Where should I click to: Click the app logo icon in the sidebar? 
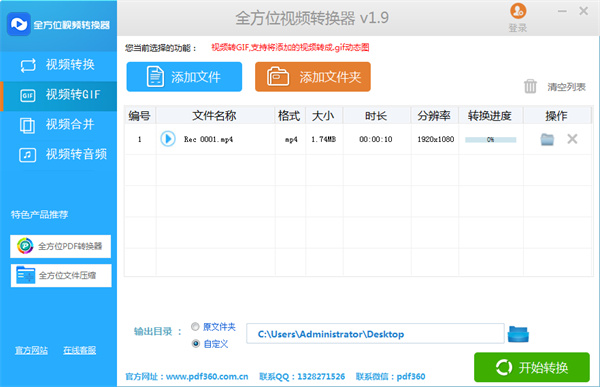point(19,24)
